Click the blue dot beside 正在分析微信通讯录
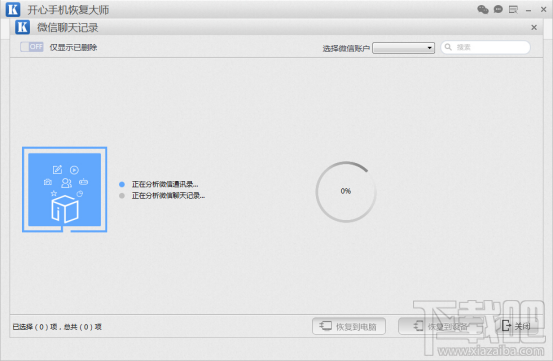553x361 pixels. pyautogui.click(x=122, y=184)
